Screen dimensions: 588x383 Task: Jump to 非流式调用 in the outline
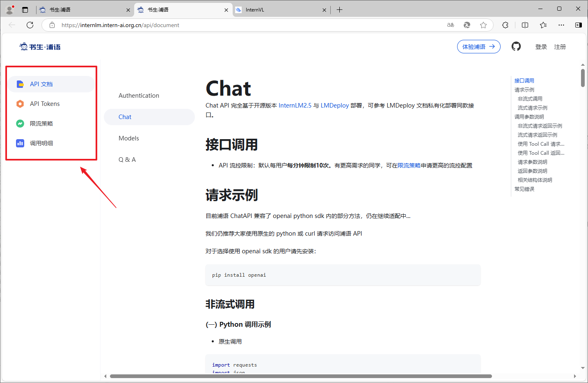coord(530,99)
